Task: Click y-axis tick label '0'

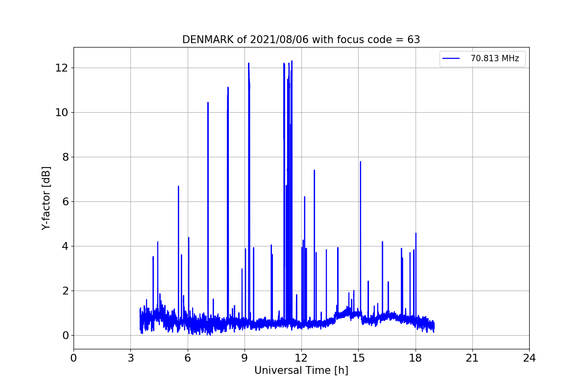Action: pos(65,336)
